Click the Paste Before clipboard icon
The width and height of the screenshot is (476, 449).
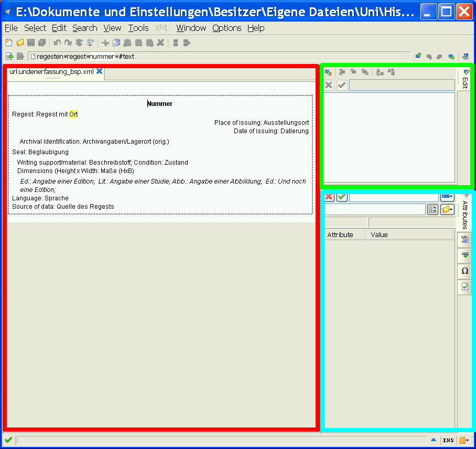click(127, 43)
